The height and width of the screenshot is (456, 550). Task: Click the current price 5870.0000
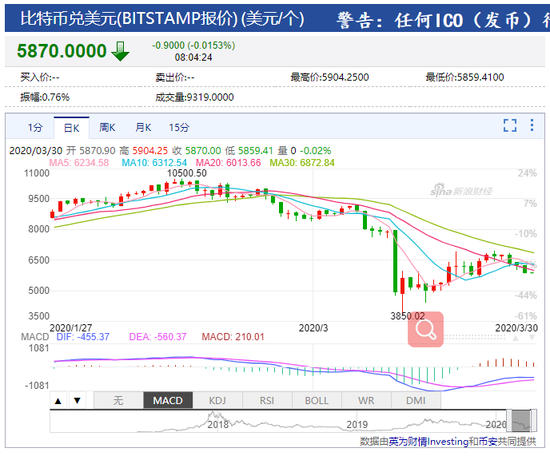click(62, 51)
